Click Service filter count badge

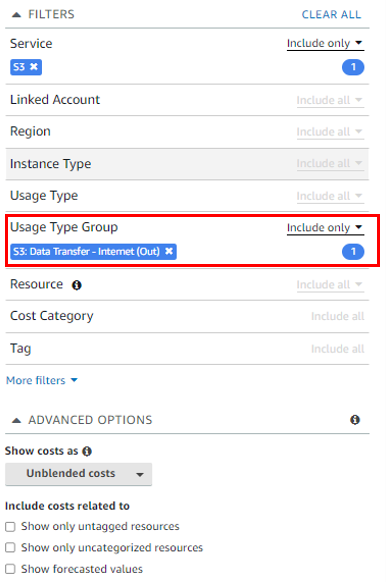pyautogui.click(x=353, y=67)
